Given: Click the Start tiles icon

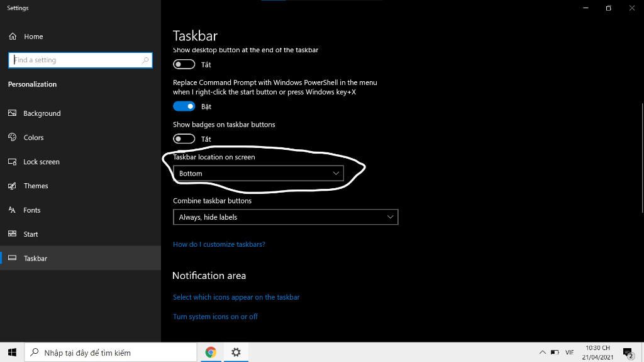Looking at the screenshot, I should (x=13, y=234).
